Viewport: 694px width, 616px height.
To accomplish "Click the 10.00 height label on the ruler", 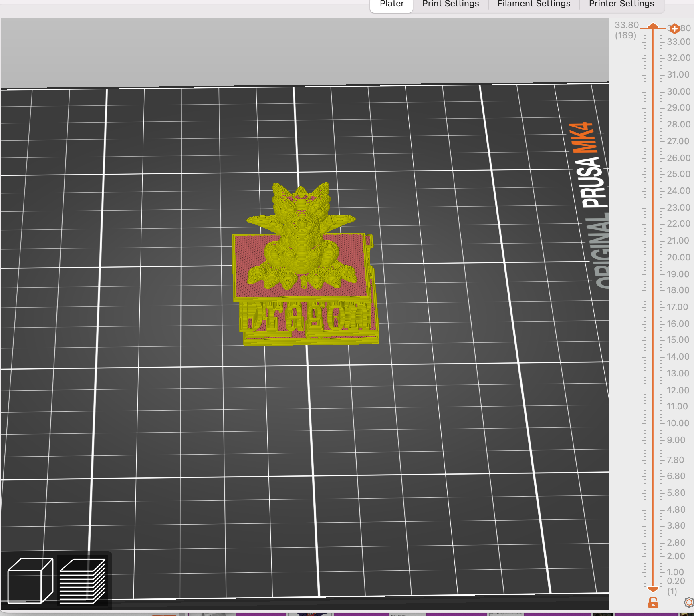I will tap(678, 423).
